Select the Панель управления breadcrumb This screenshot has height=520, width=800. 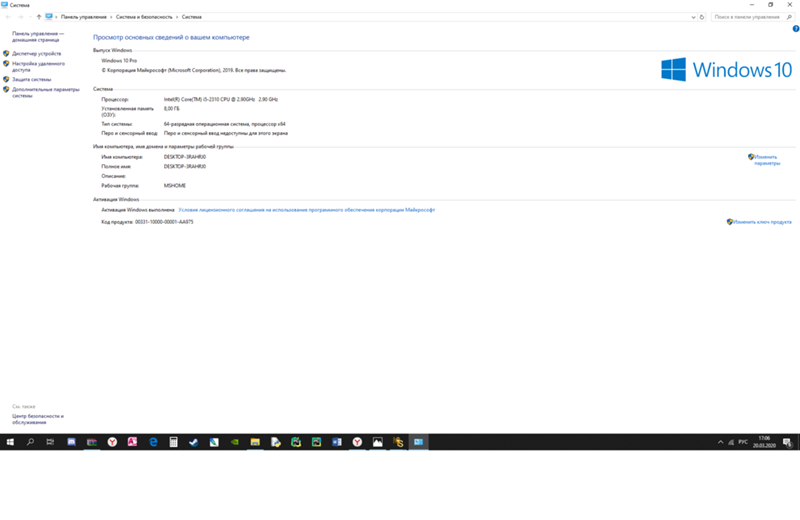pyautogui.click(x=84, y=17)
